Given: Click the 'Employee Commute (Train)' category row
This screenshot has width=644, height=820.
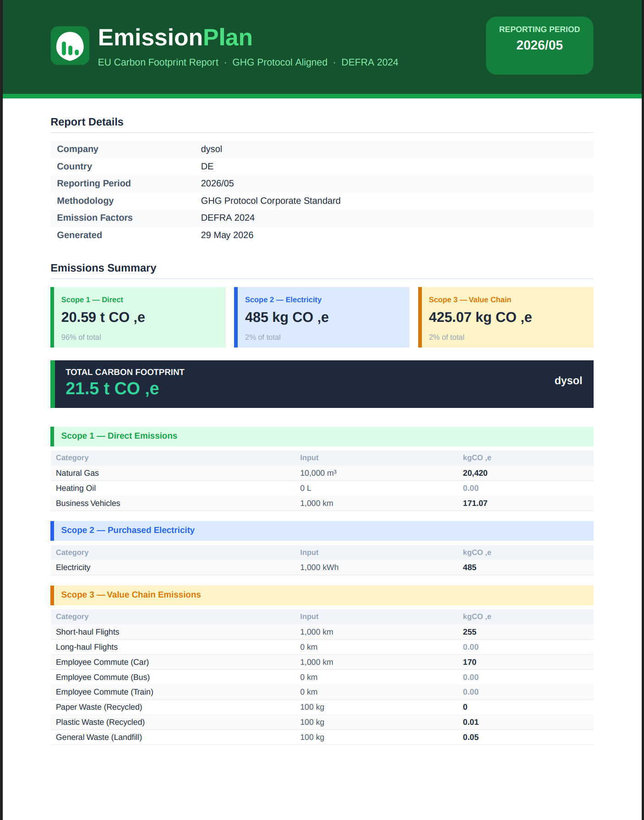Looking at the screenshot, I should tap(322, 692).
